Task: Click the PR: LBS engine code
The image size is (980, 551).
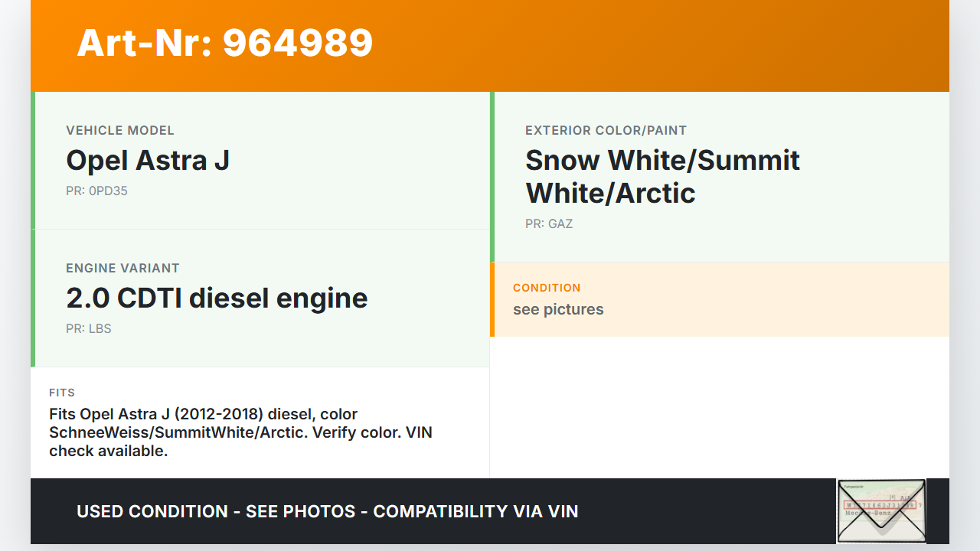Action: coord(89,329)
